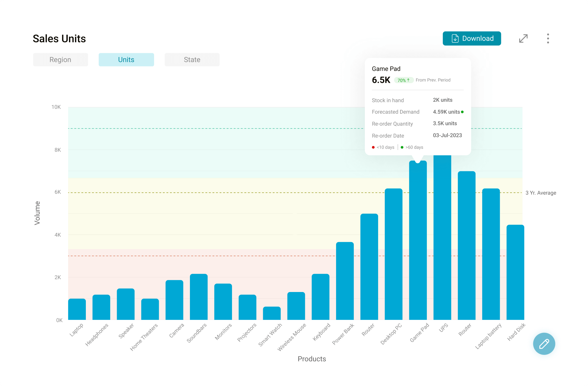The height and width of the screenshot is (386, 588).
Task: Switch to the Region tab
Action: tap(60, 60)
